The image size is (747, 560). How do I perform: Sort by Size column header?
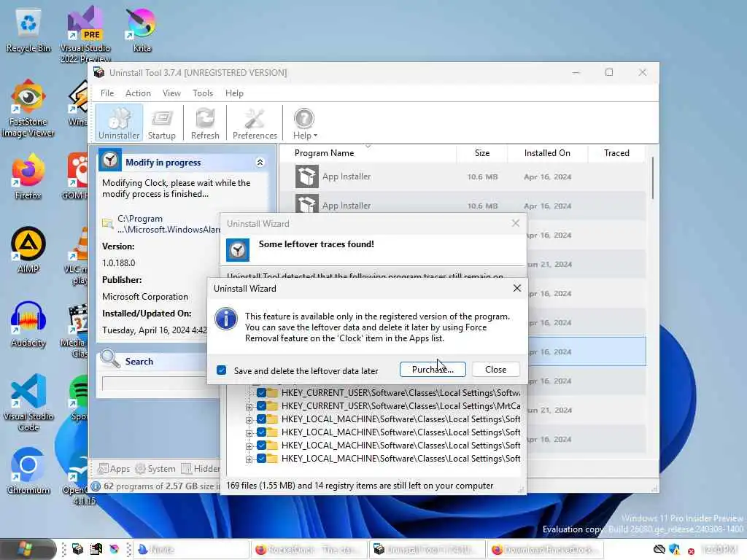point(482,153)
